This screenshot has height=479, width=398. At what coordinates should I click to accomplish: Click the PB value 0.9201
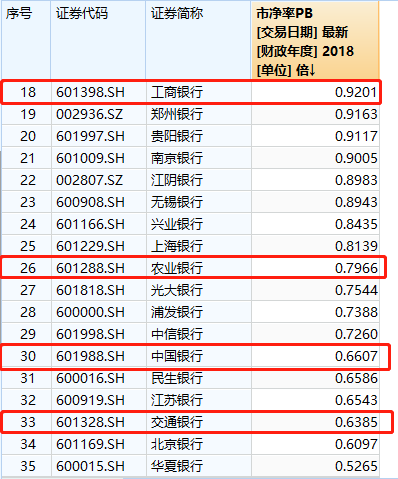point(356,92)
